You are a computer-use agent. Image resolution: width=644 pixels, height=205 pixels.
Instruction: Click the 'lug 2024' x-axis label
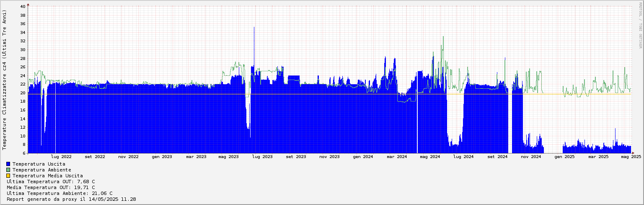point(463,157)
